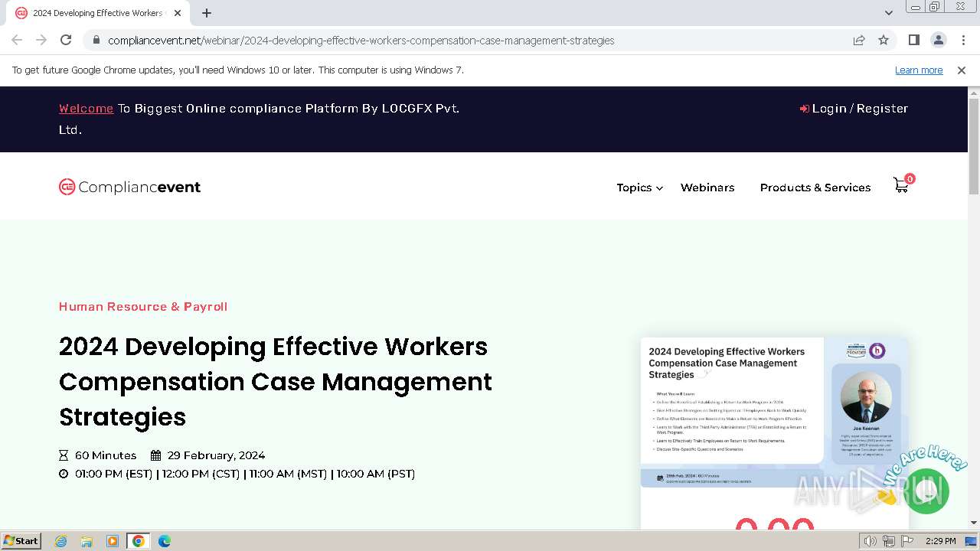Open Microsoft Edge from the taskbar

pos(165,541)
